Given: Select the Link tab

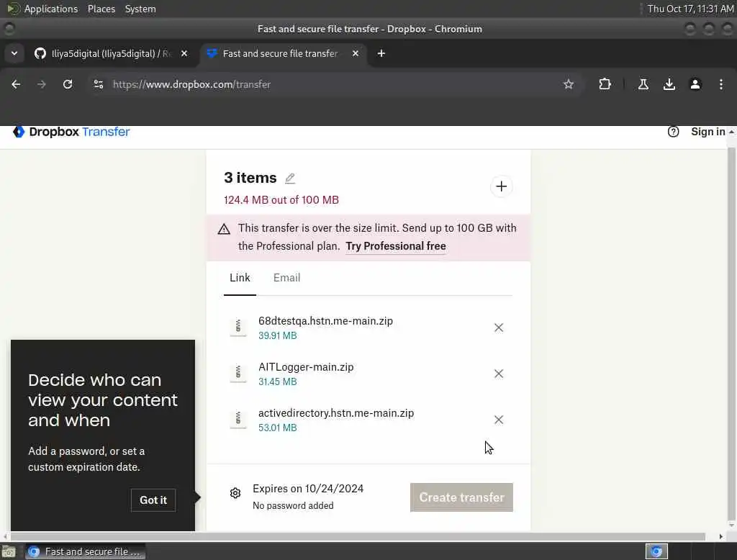Looking at the screenshot, I should (240, 278).
